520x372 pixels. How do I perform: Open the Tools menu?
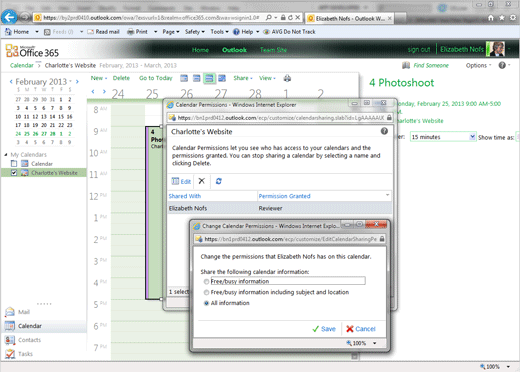pos(219,32)
